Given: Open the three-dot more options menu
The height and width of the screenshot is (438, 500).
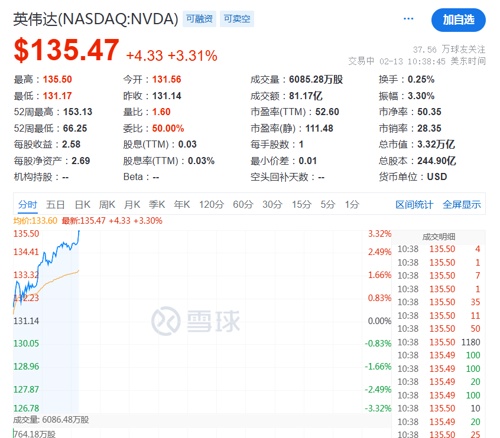Looking at the screenshot, I should [408, 19].
